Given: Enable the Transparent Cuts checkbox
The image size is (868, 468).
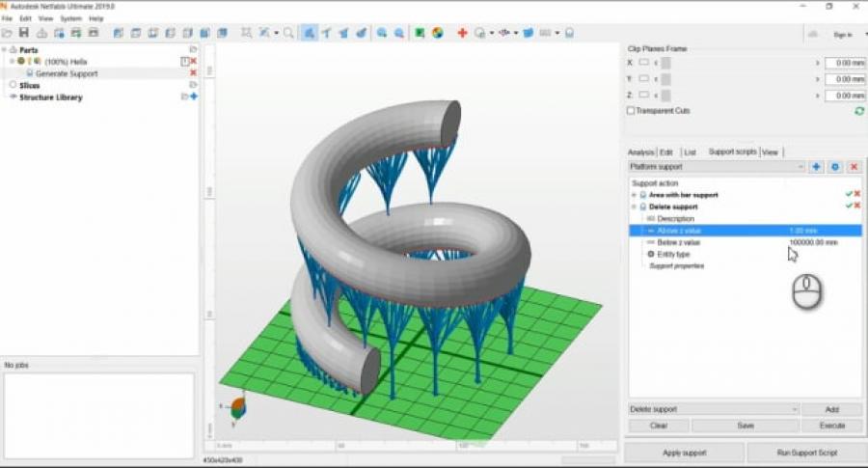Looking at the screenshot, I should click(631, 111).
